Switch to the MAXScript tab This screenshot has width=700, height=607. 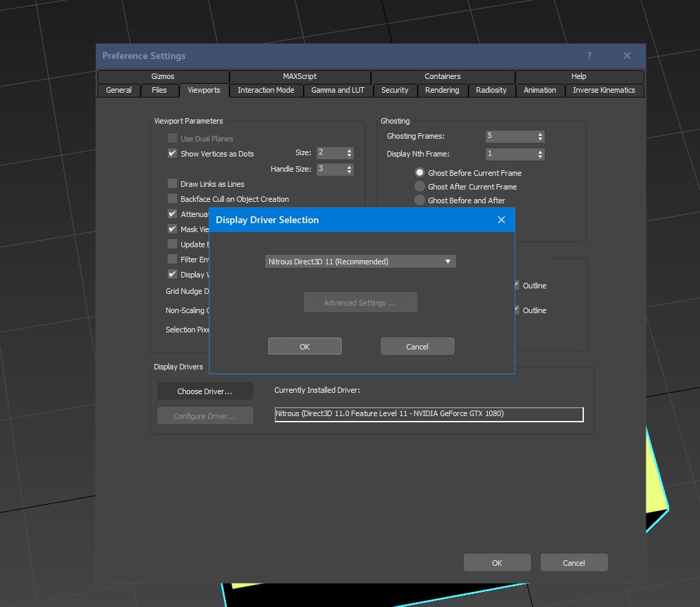[300, 76]
